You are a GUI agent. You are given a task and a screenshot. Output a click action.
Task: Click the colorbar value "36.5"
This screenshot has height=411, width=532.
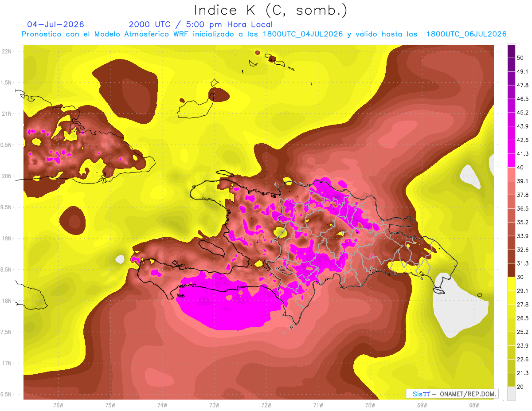[x=523, y=208]
